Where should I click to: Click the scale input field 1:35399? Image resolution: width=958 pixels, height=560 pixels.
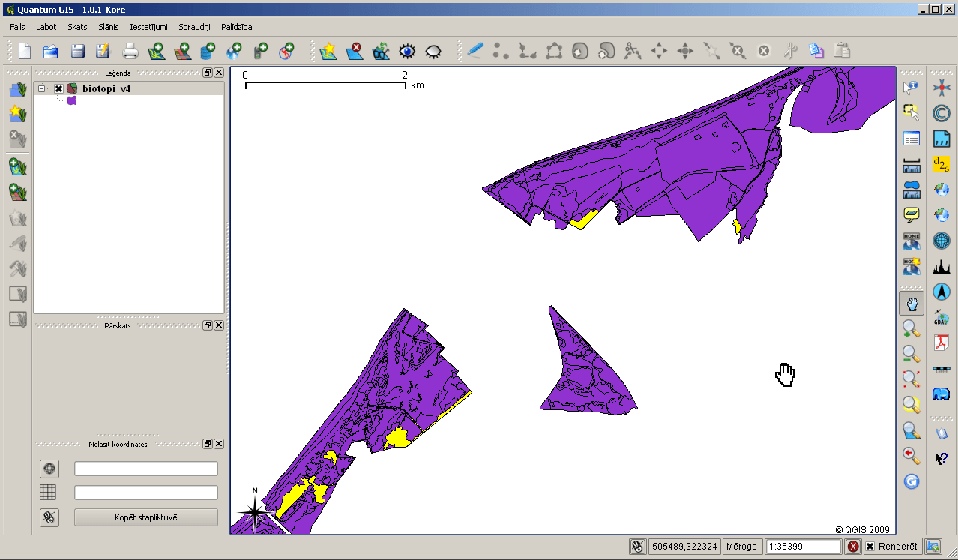(804, 547)
